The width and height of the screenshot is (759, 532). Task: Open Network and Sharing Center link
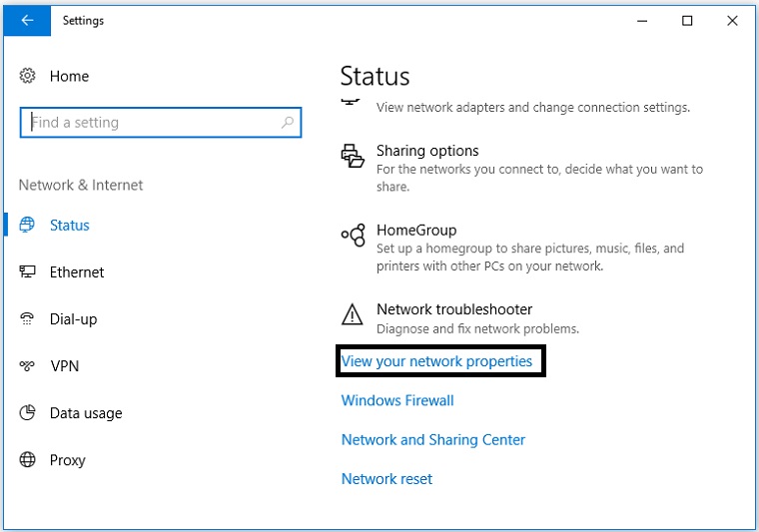point(433,440)
